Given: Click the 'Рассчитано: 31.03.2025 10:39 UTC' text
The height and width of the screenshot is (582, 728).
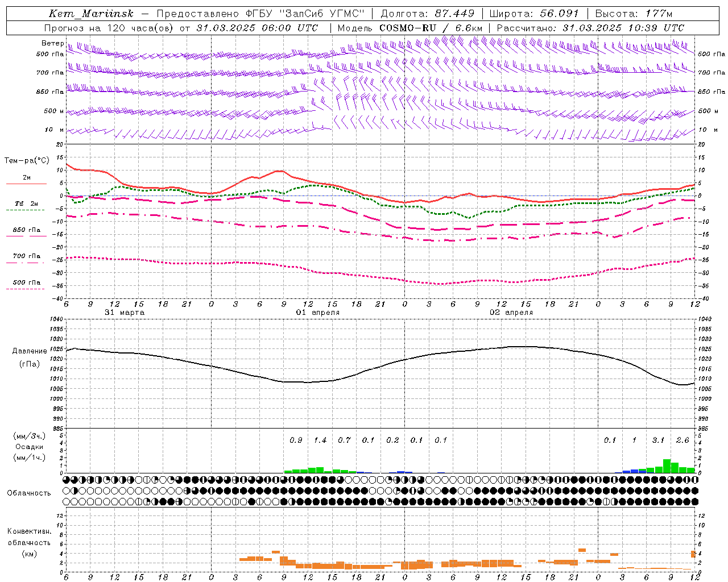Looking at the screenshot, I should click(x=590, y=28).
